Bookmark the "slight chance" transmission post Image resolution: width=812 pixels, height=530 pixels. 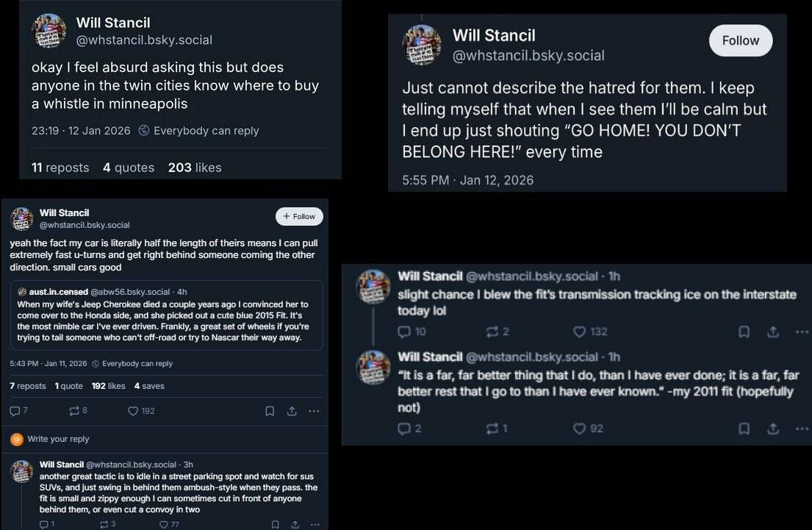744,332
